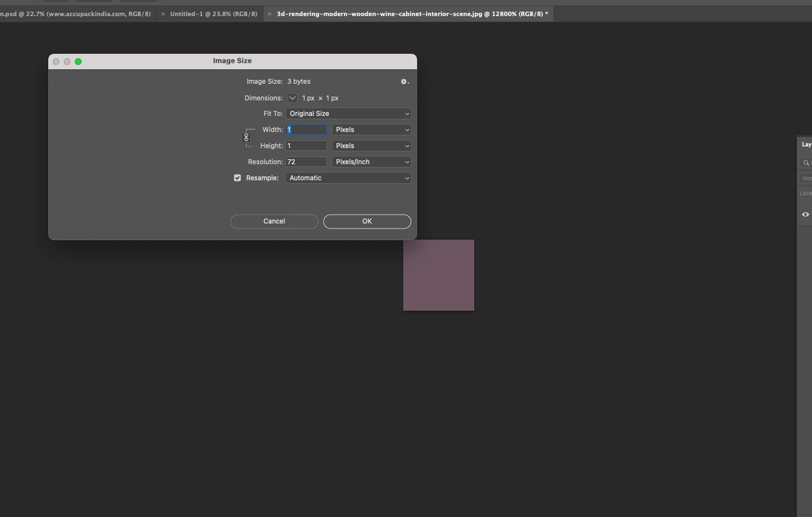Toggle the constrain proportions link icon

pos(246,138)
